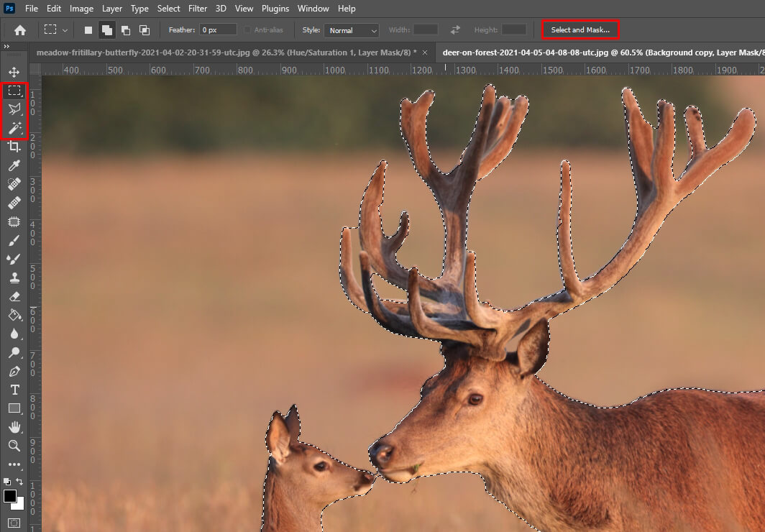Close the meadow-fritillary-butterfly tab
Screen dimensions: 765x532
coord(425,52)
